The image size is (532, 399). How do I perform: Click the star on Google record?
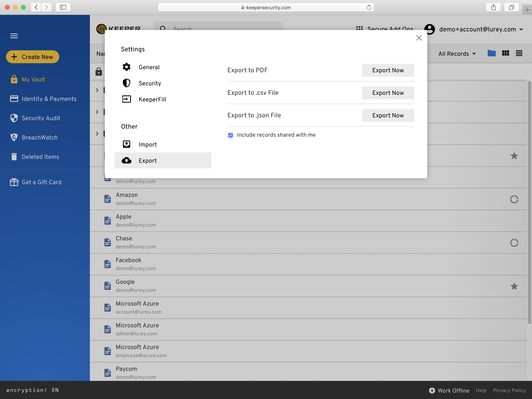514,286
